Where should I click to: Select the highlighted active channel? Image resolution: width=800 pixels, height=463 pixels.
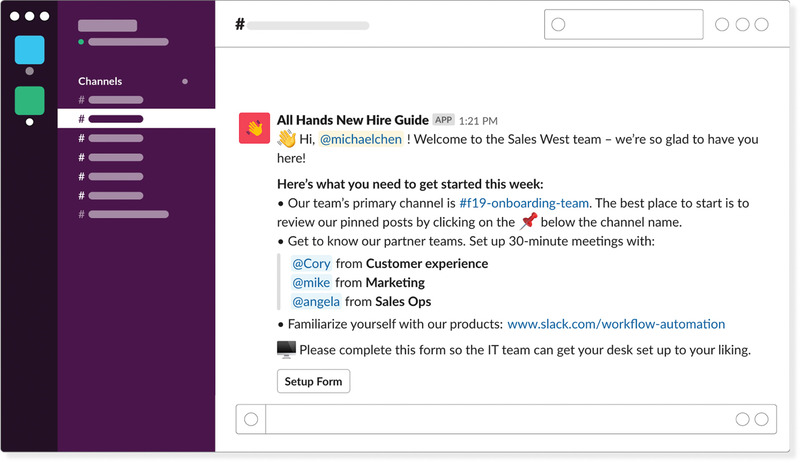coord(115,119)
